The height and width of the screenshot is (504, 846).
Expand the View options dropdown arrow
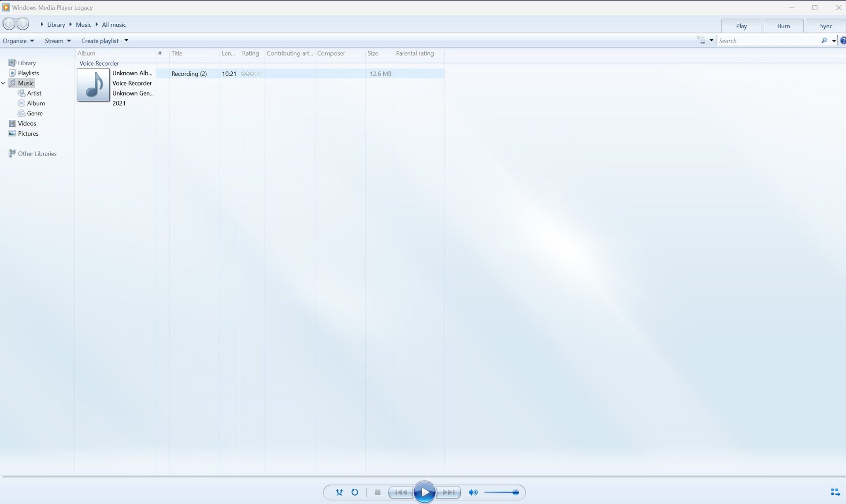[x=711, y=41]
